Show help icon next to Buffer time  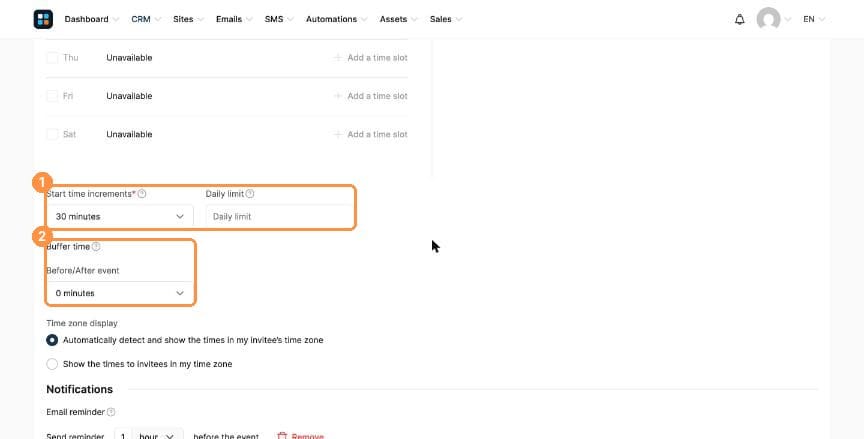(x=96, y=247)
